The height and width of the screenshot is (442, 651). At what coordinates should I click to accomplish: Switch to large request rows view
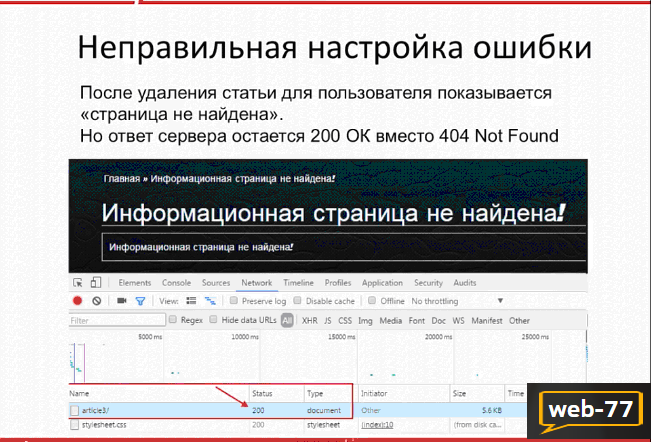tap(191, 300)
